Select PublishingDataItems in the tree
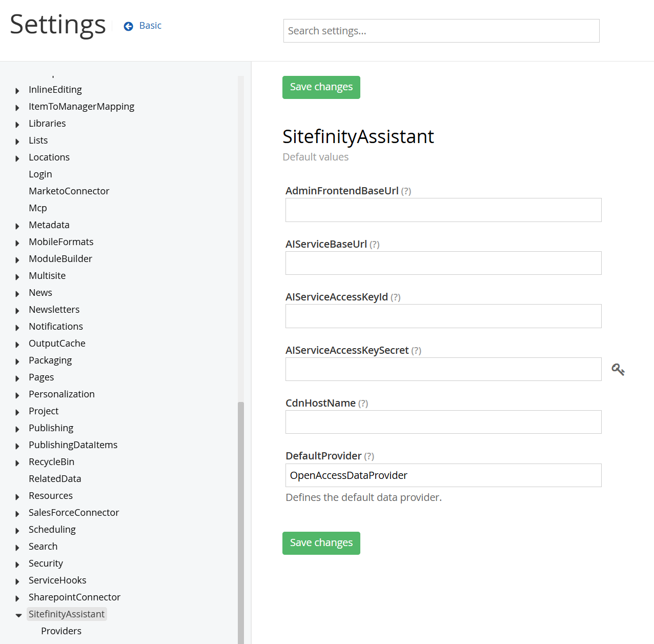 73,445
